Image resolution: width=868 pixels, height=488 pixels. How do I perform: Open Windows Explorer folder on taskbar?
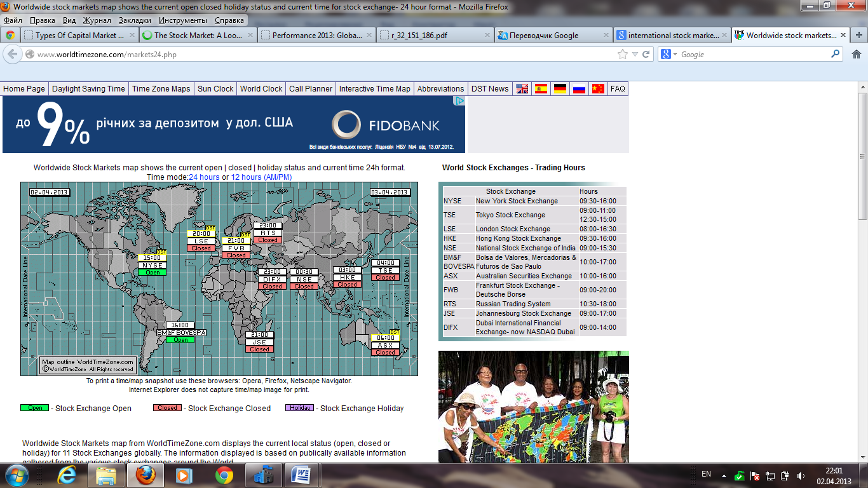pos(106,475)
